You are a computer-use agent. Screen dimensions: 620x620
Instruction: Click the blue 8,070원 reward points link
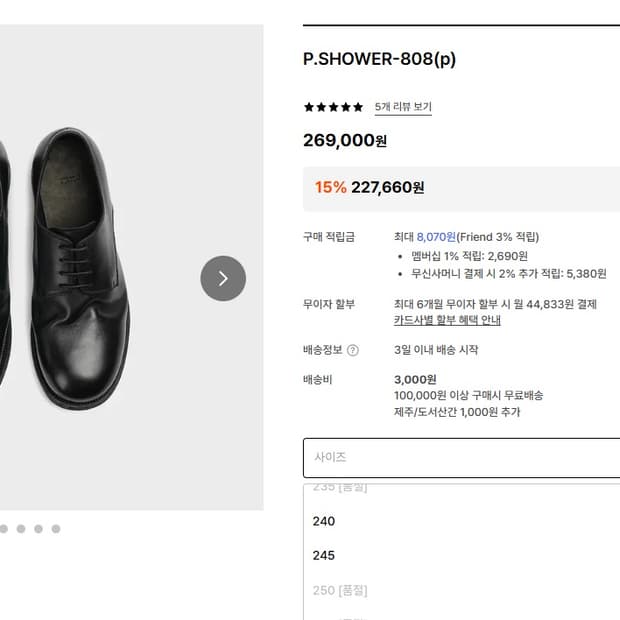pyautogui.click(x=436, y=237)
